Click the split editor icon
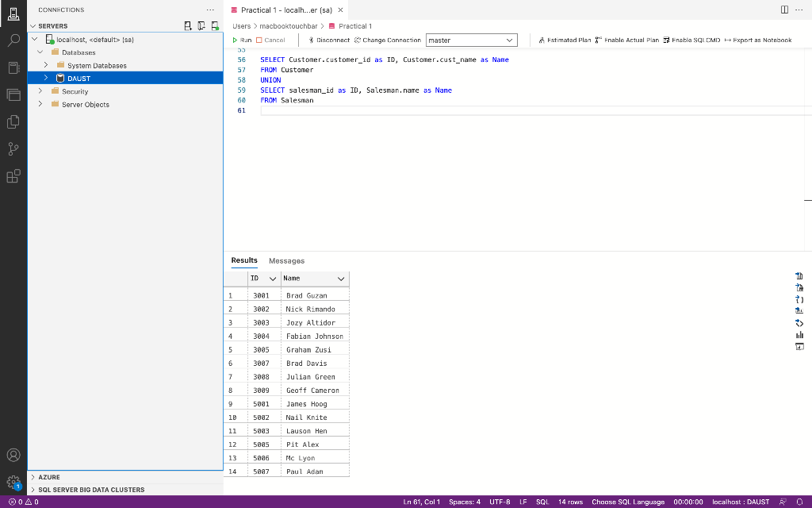The height and width of the screenshot is (508, 812). point(784,10)
